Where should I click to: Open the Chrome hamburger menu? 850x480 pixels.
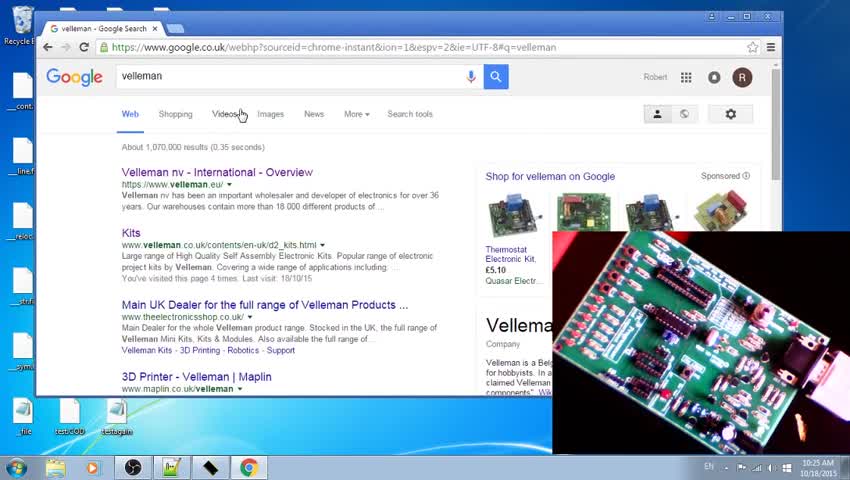coord(771,47)
